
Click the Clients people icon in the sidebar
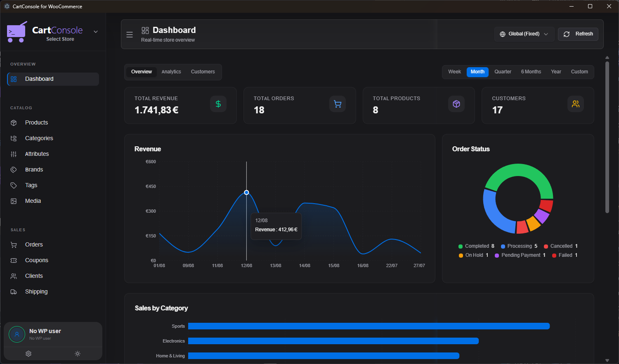tap(14, 276)
